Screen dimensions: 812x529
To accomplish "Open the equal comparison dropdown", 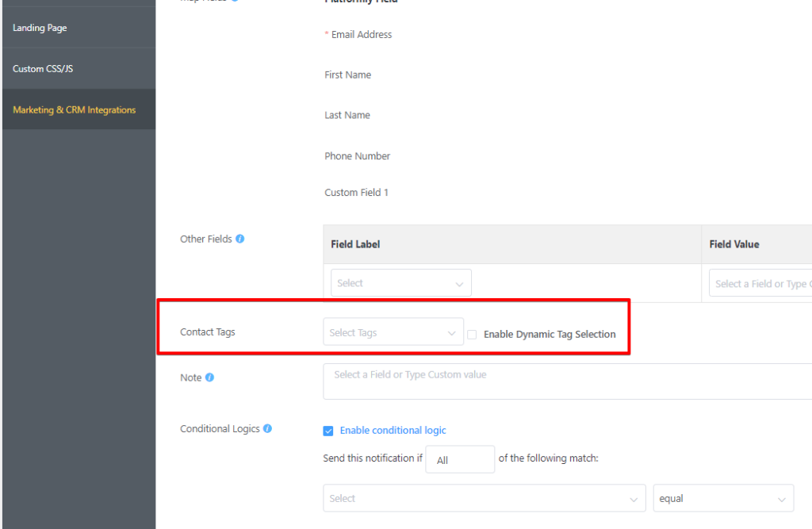I will coord(722,498).
